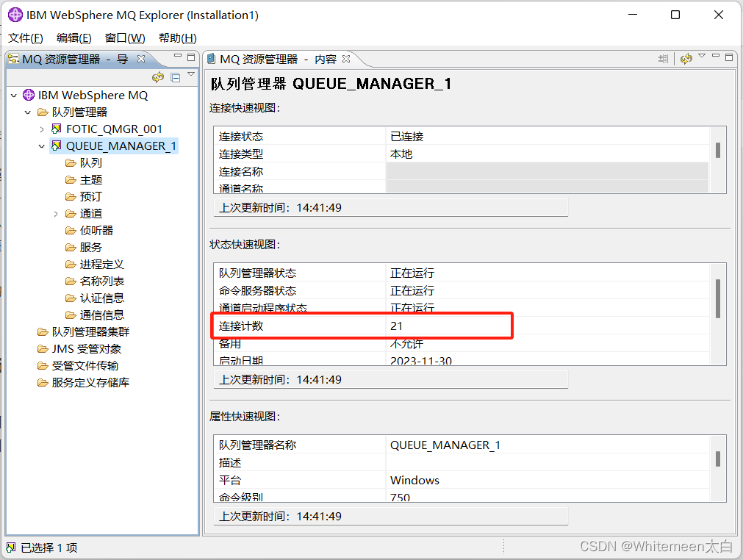The height and width of the screenshot is (560, 743).
Task: Click the pin icon next to the content tab
Action: [664, 58]
